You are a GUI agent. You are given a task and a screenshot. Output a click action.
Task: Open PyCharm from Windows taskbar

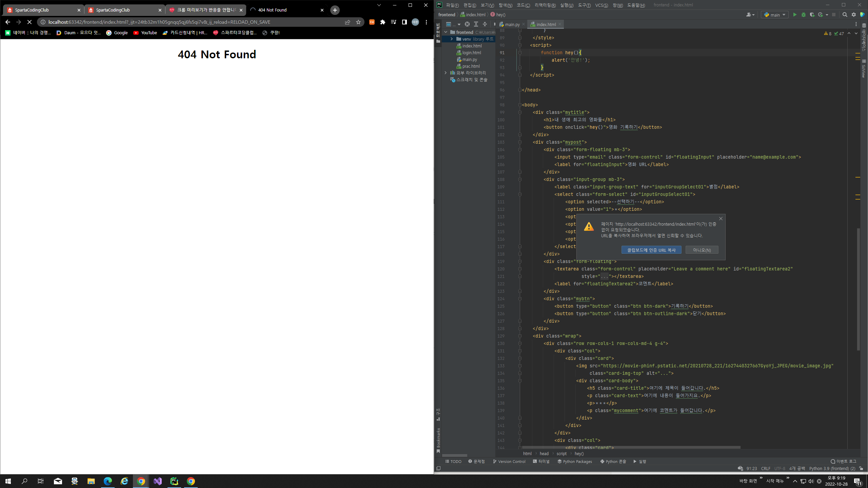[x=174, y=481]
